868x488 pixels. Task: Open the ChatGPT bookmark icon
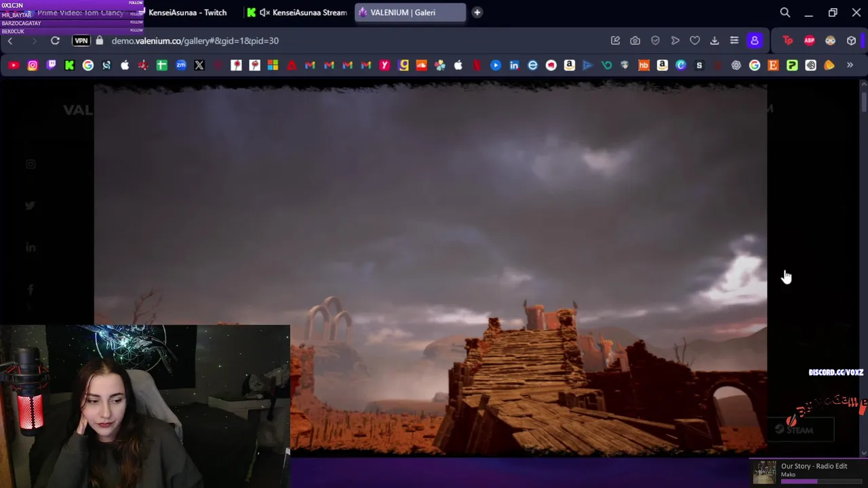(736, 65)
